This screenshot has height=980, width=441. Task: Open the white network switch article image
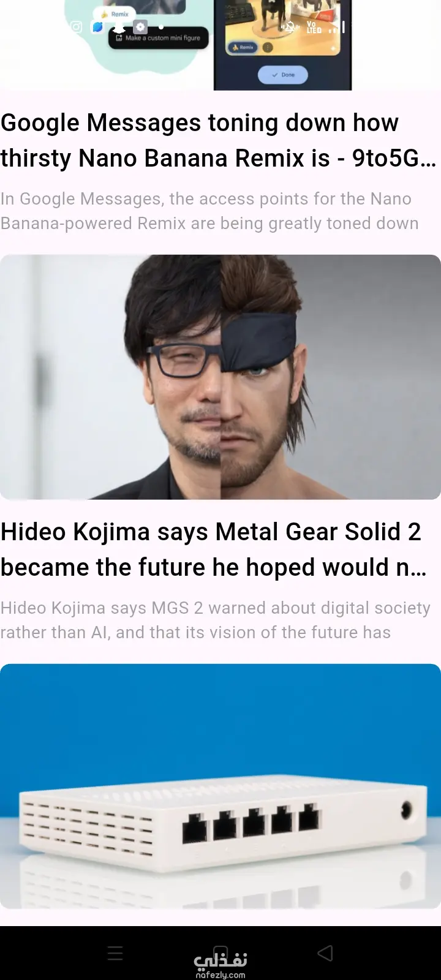point(221,786)
